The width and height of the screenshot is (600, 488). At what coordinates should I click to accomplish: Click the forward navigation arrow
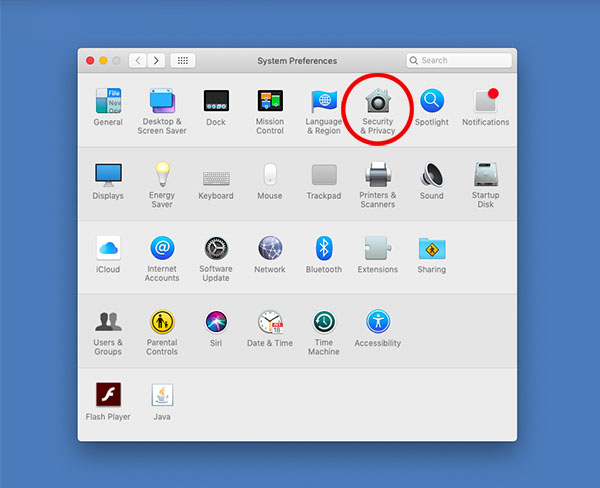(156, 60)
